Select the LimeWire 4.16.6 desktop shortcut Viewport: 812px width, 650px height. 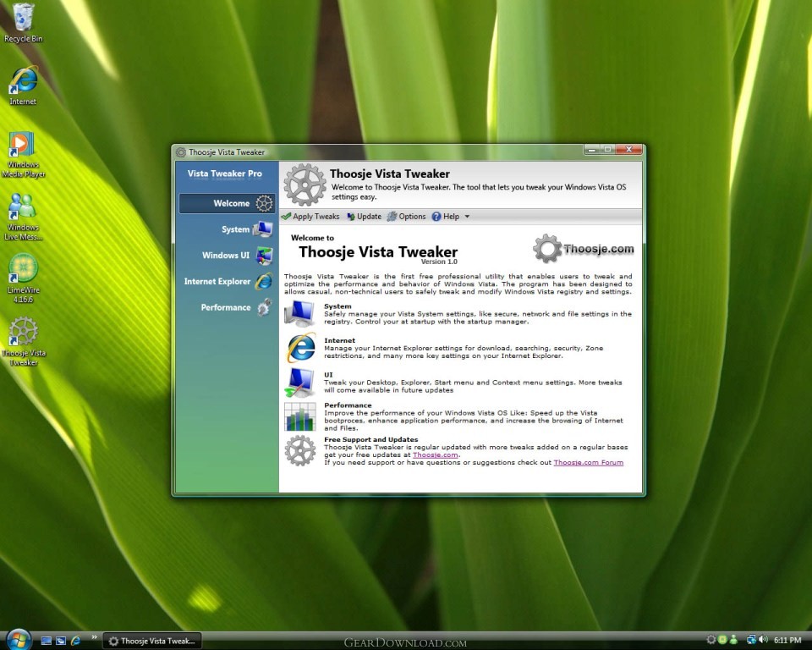[x=23, y=278]
